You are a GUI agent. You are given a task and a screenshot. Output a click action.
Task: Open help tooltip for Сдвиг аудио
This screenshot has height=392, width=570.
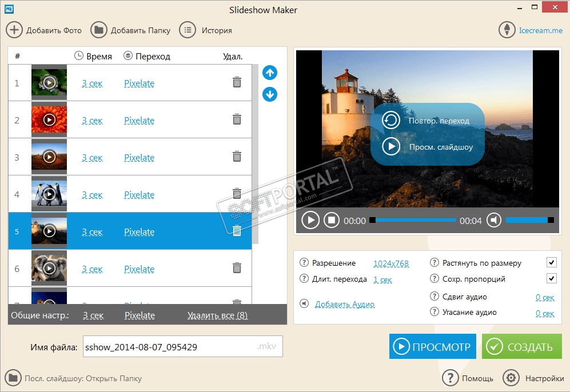(x=434, y=296)
